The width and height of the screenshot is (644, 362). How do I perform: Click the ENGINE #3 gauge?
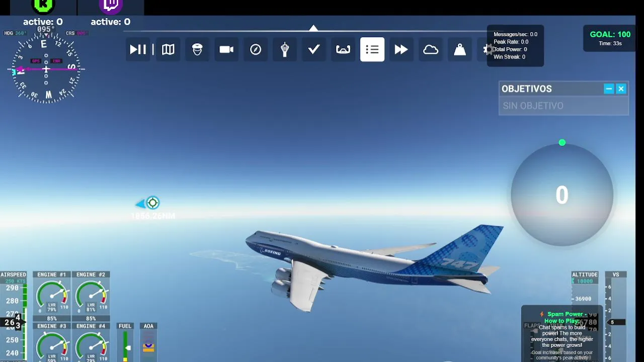52,342
